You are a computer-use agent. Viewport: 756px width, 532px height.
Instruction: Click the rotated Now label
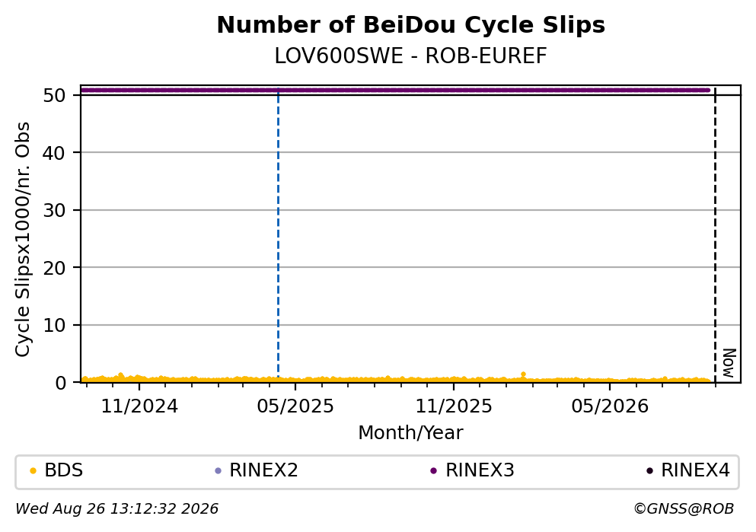(x=729, y=363)
